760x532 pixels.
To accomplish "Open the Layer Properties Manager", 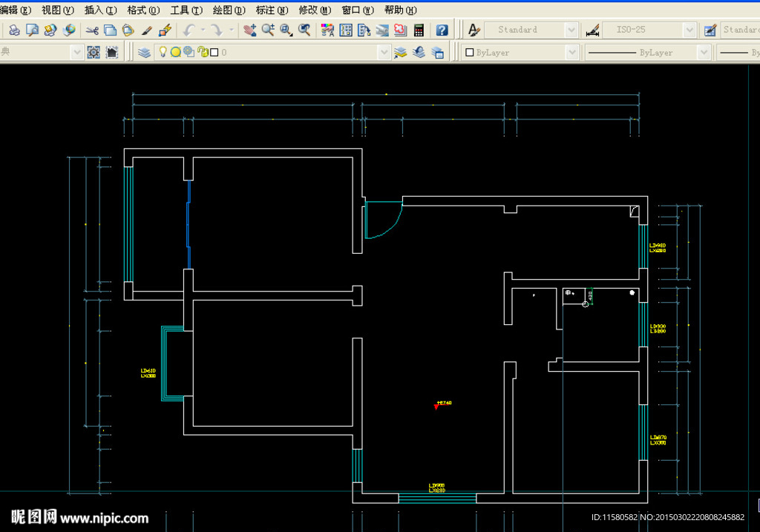I will click(x=144, y=53).
